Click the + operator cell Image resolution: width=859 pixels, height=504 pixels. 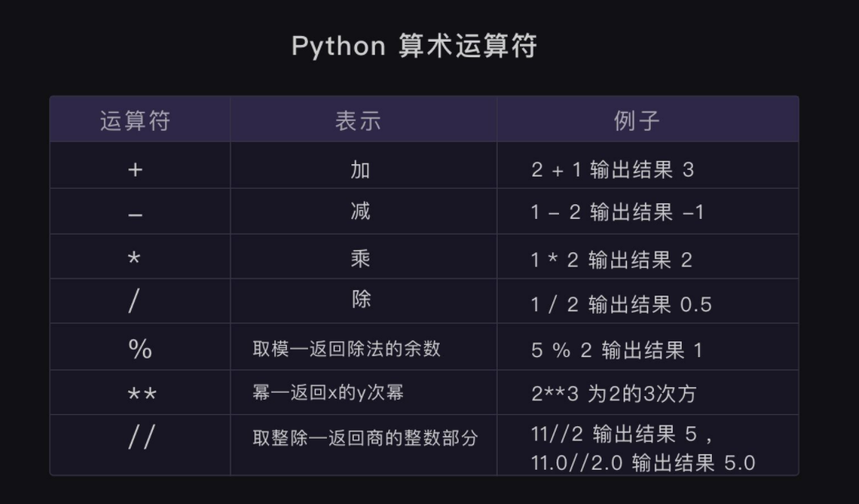tap(135, 170)
